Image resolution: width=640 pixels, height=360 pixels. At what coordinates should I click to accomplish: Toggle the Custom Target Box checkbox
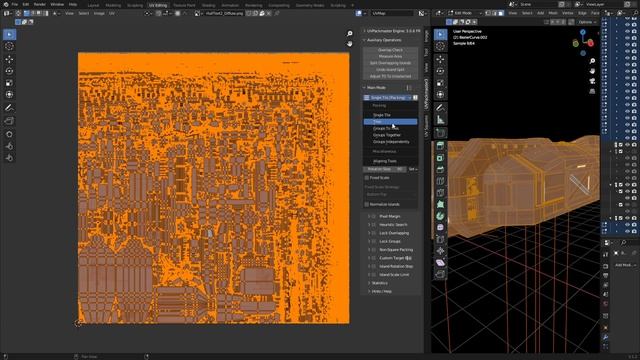pyautogui.click(x=374, y=258)
